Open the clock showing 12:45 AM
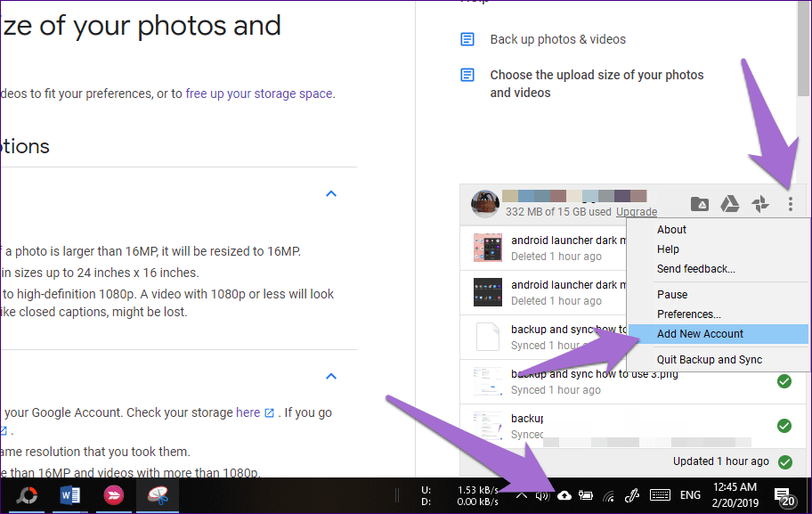Image resolution: width=812 pixels, height=514 pixels. pyautogui.click(x=735, y=494)
